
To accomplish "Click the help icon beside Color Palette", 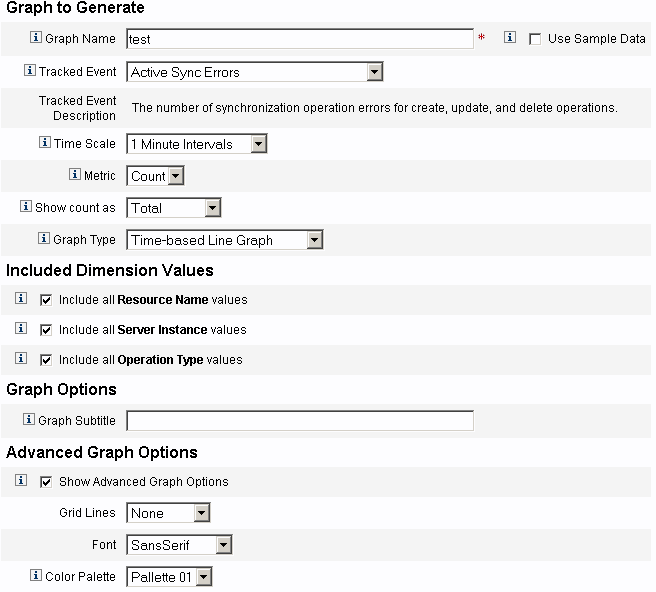I will pyautogui.click(x=36, y=576).
